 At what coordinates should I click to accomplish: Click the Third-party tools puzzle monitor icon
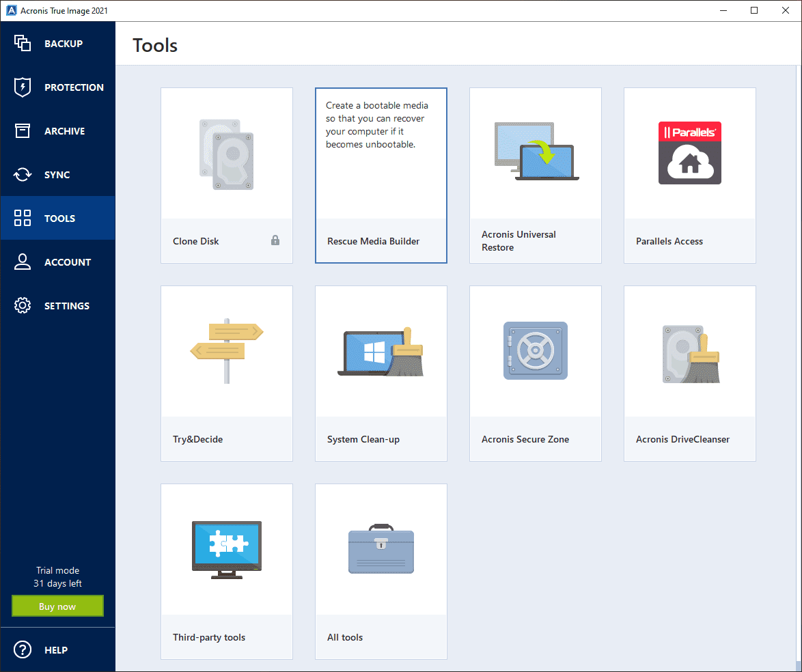pyautogui.click(x=227, y=550)
